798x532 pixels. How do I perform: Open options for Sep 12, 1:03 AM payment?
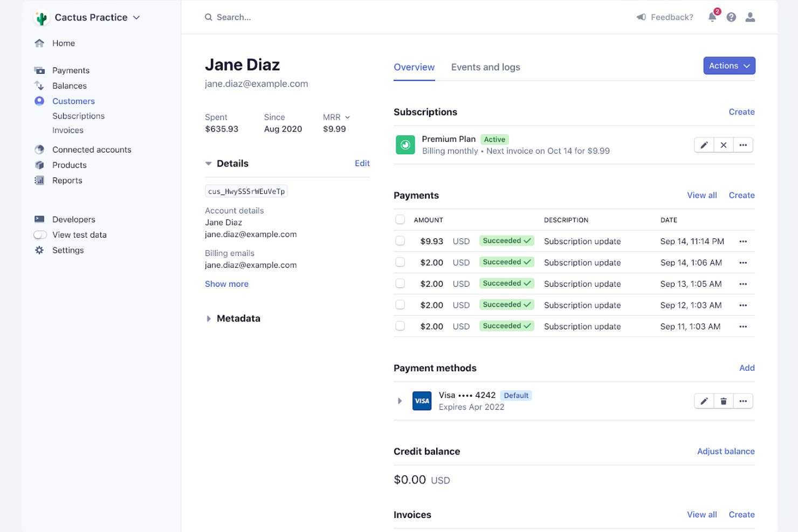[743, 305]
